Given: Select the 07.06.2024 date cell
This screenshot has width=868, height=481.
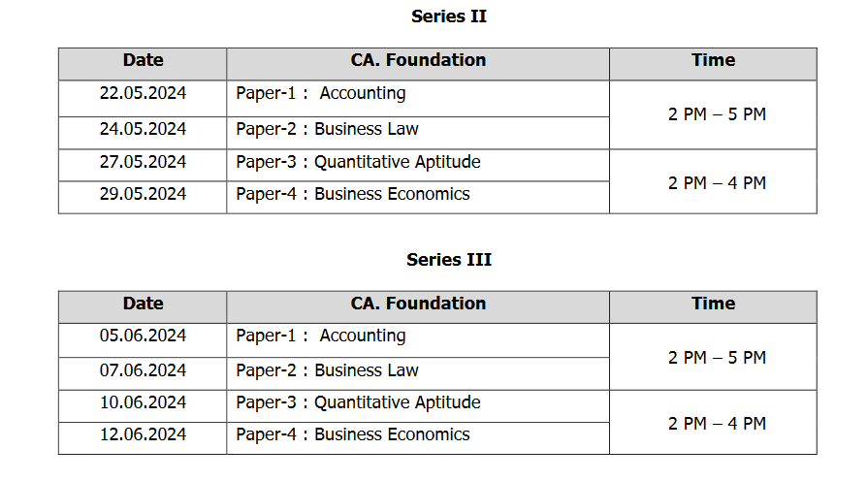Looking at the screenshot, I should pos(143,370).
